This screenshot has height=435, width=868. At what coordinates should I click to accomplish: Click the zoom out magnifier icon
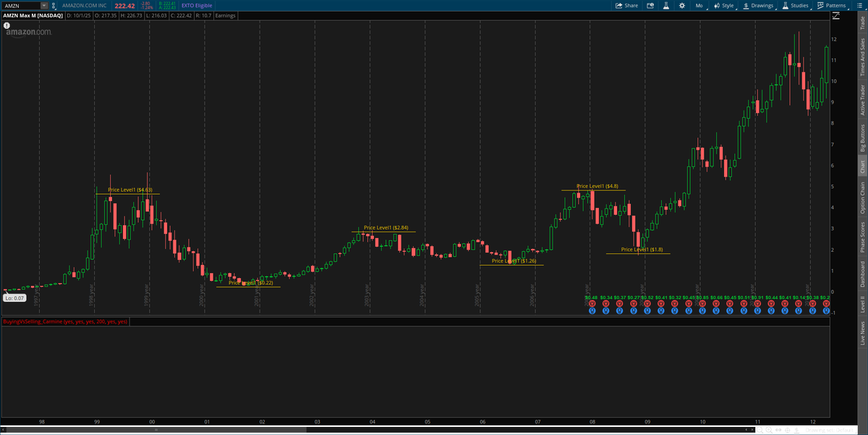759,430
